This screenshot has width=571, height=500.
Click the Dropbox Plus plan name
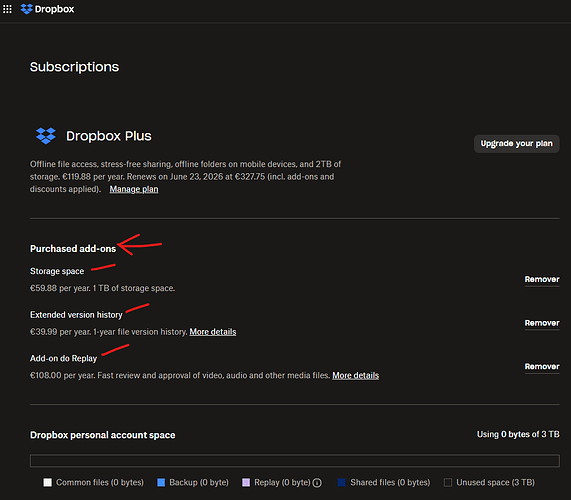coord(109,136)
